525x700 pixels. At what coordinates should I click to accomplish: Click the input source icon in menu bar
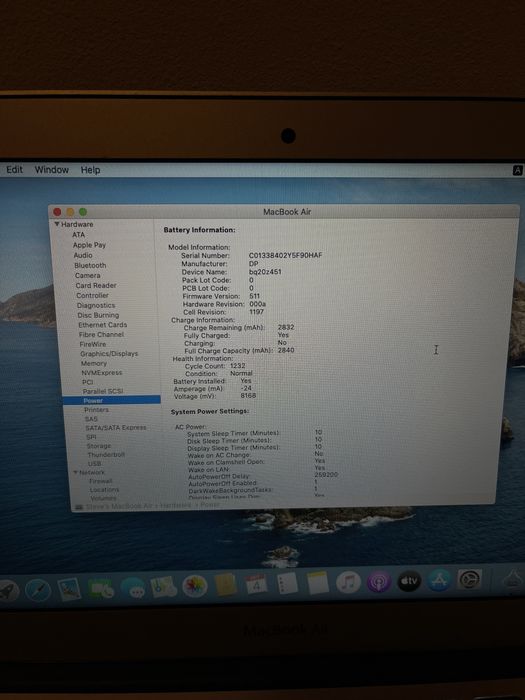[517, 170]
